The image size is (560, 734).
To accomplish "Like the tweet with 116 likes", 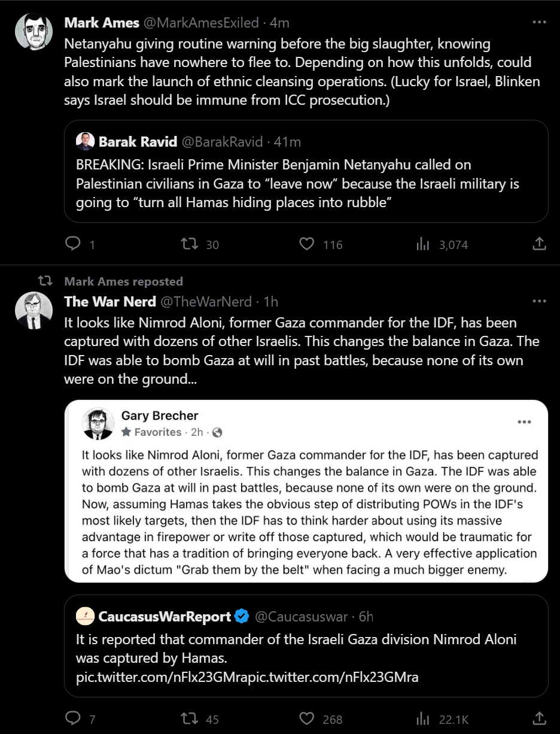I will (306, 244).
